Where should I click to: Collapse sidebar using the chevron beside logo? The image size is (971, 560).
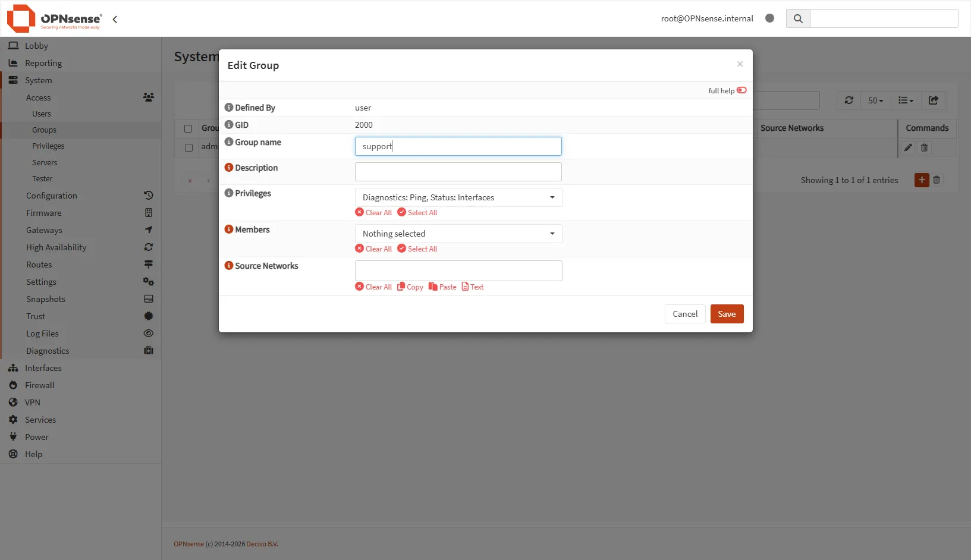coord(115,19)
